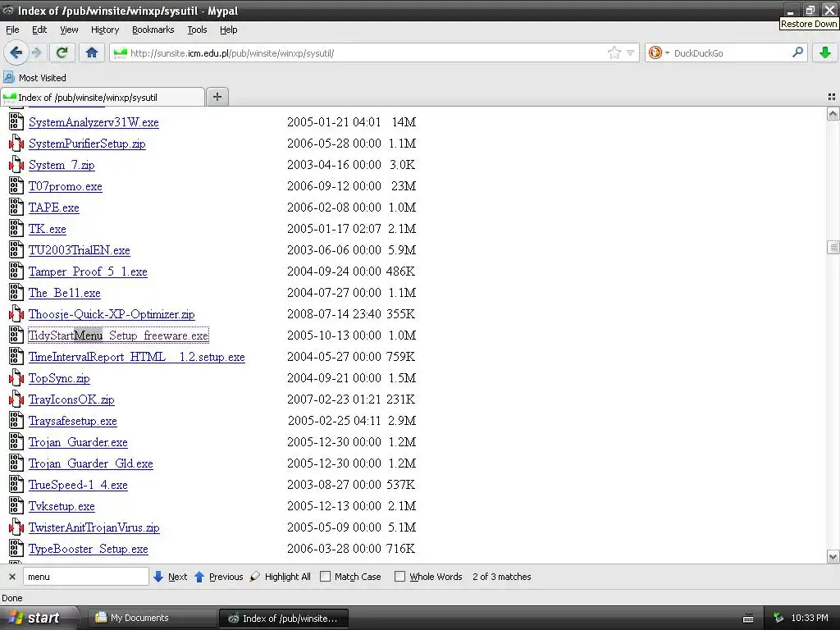The image size is (840, 630).
Task: Reload the page with the refresh icon
Action: (62, 52)
